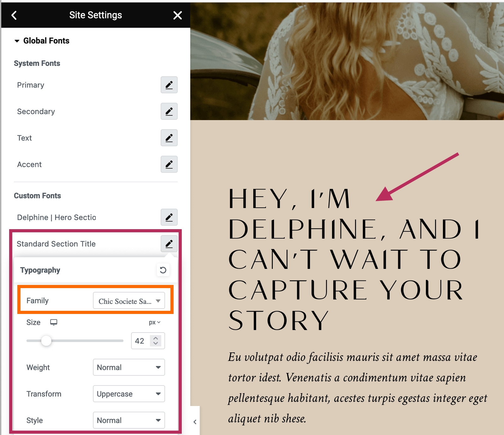
Task: Switch responsive device for Size
Action: [x=54, y=322]
